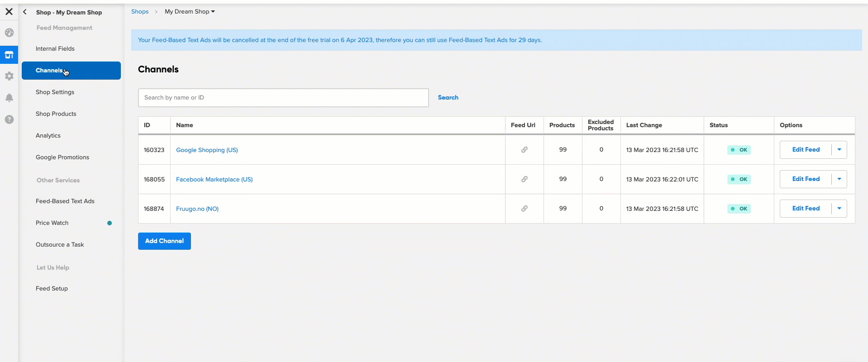Click channel ID 160323
The height and width of the screenshot is (362, 868).
pos(154,150)
